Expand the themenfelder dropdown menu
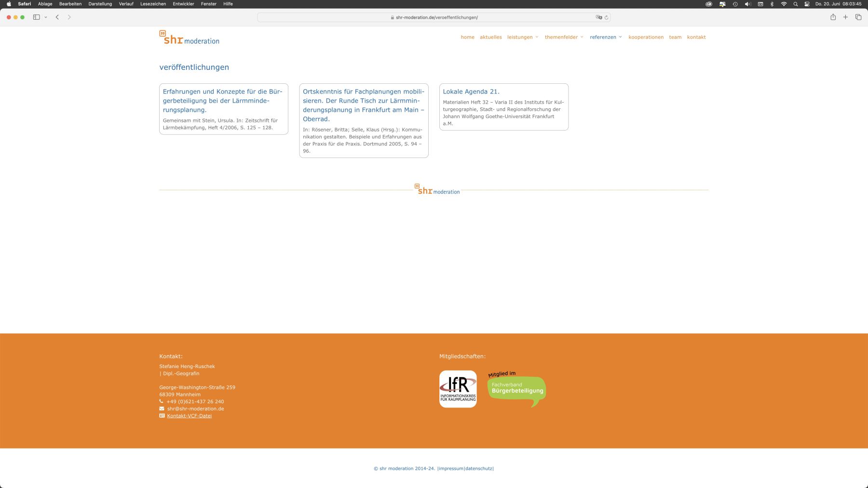This screenshot has width=868, height=488. click(x=564, y=37)
